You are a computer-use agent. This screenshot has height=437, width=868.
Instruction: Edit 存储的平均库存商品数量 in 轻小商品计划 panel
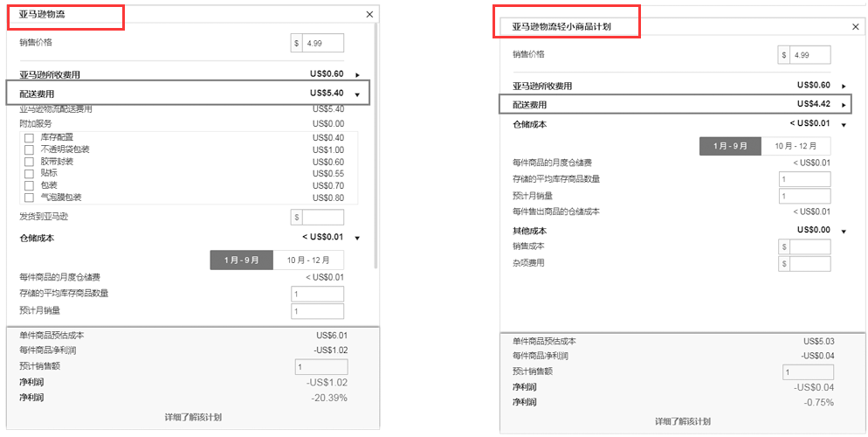(805, 179)
